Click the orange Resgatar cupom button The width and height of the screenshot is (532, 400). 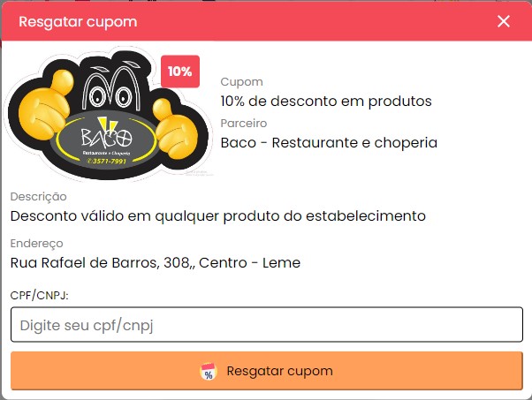[x=267, y=371]
